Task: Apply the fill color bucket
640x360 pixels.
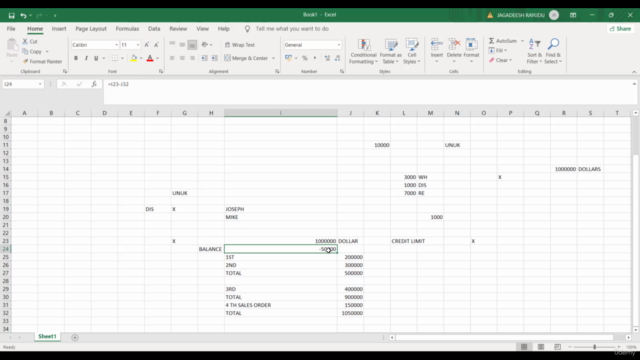Action: pyautogui.click(x=133, y=58)
